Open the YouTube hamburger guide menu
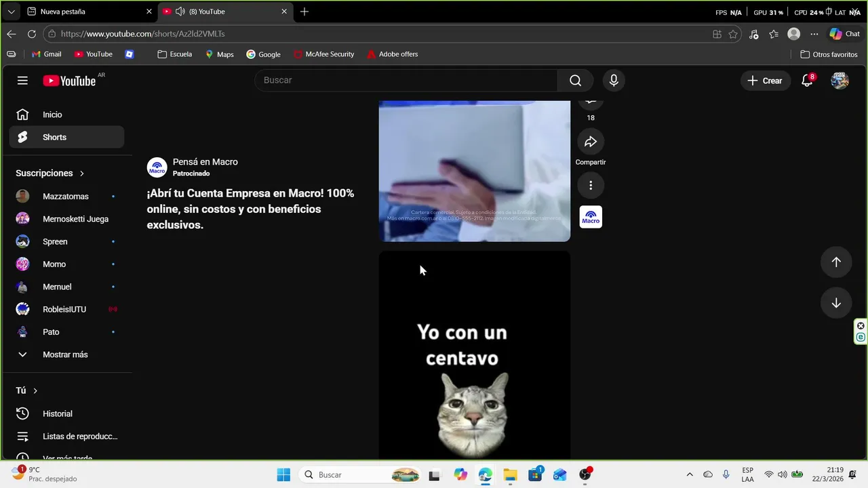The height and width of the screenshot is (488, 868). tap(22, 81)
